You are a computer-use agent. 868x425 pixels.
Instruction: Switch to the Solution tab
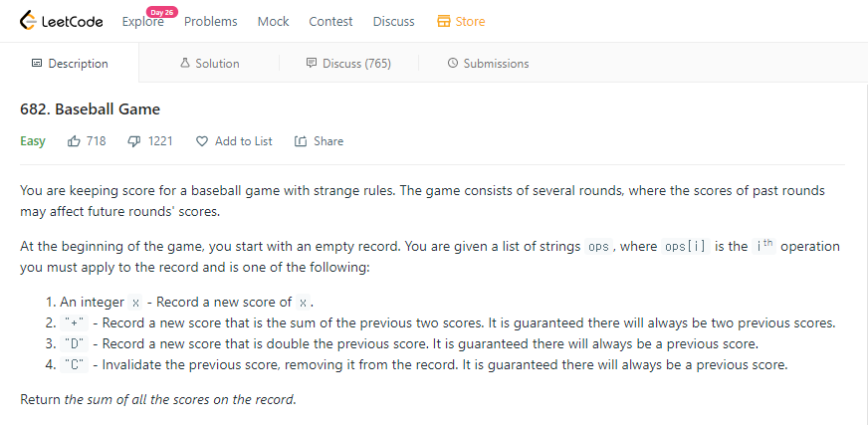coord(217,64)
